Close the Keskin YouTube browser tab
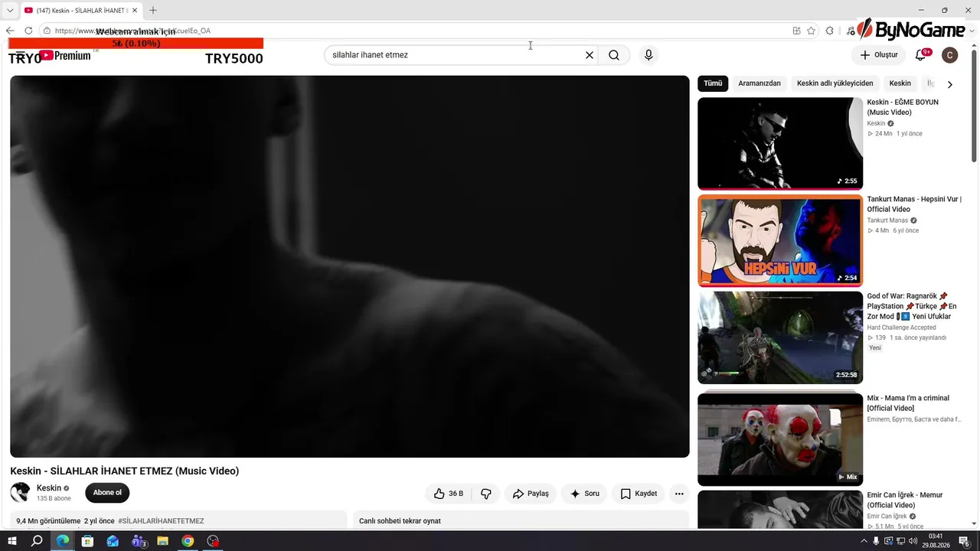This screenshot has height=551, width=980. (x=135, y=10)
